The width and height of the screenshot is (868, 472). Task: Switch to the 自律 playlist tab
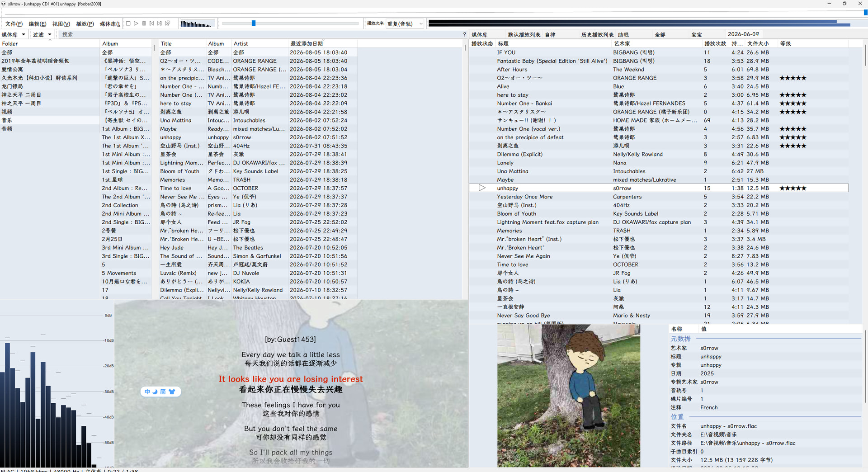[550, 34]
